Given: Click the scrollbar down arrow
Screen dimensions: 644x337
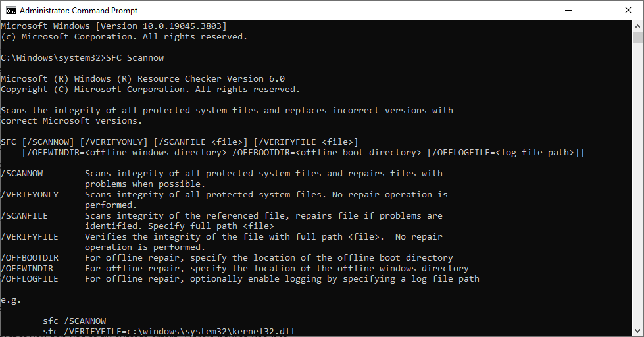Looking at the screenshot, I should (x=638, y=331).
